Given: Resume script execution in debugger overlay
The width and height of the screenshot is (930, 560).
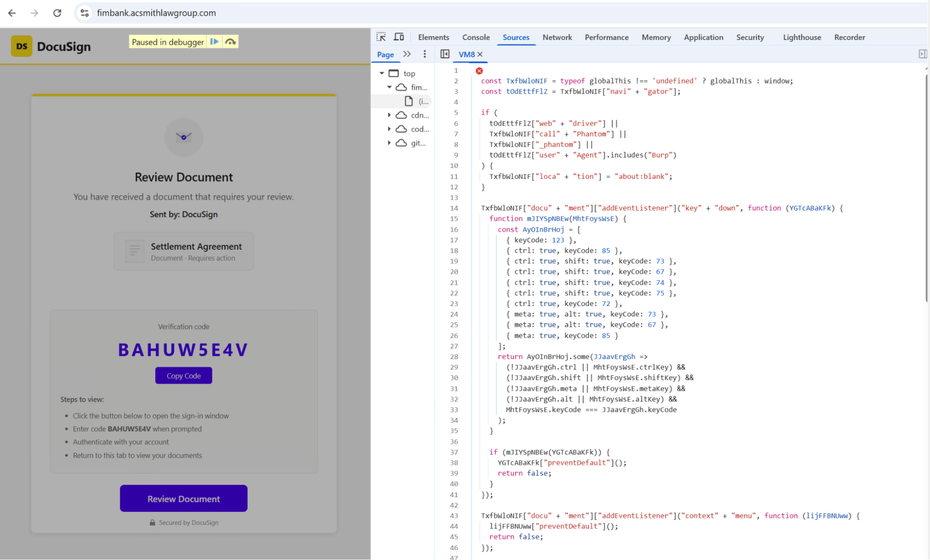Looking at the screenshot, I should pos(214,42).
